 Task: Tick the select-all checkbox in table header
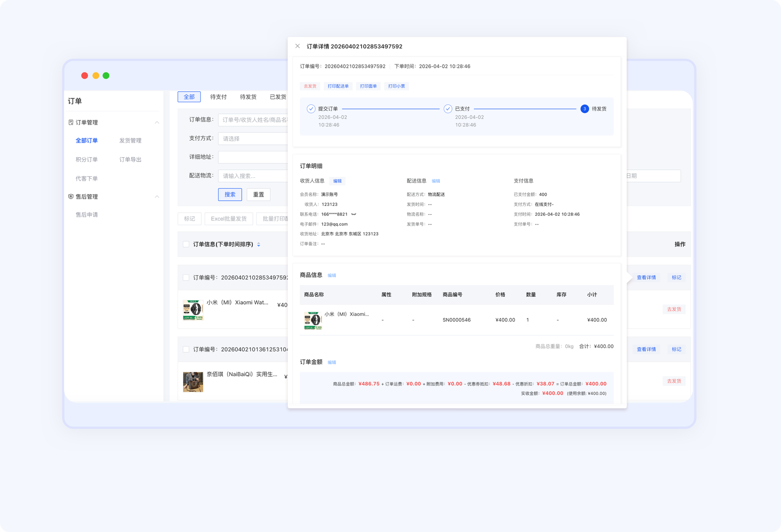pyautogui.click(x=186, y=244)
